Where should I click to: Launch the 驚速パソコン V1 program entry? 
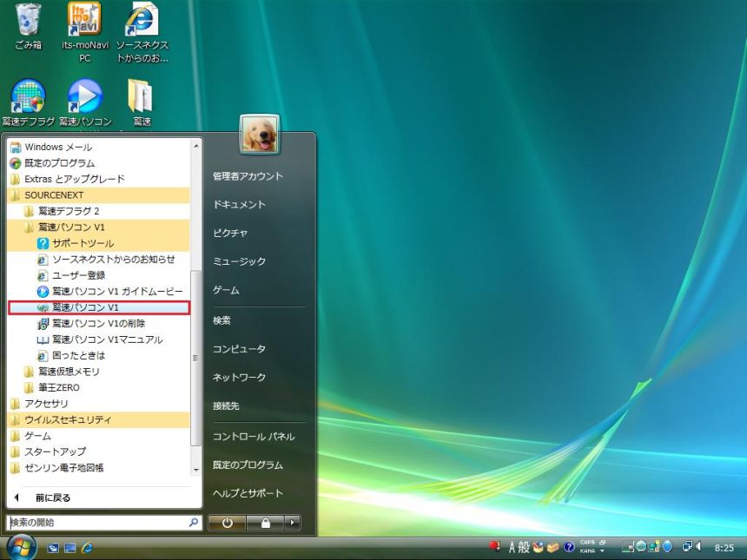point(99,307)
